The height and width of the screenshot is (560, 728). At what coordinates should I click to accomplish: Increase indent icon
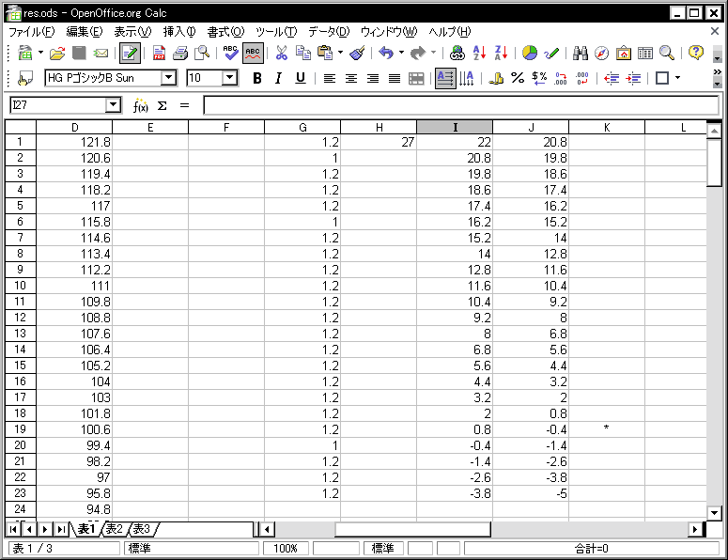[633, 79]
